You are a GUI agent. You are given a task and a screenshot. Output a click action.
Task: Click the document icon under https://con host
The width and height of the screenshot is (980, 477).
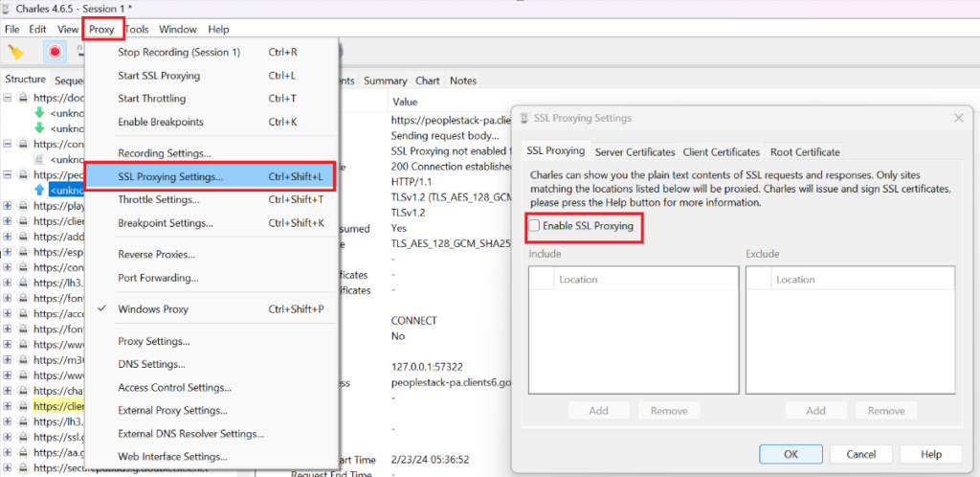38,159
